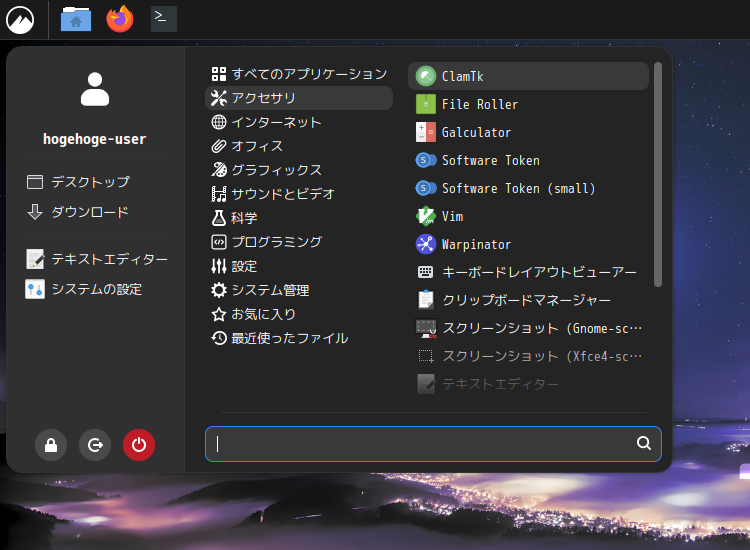Click the red power button

point(139,445)
